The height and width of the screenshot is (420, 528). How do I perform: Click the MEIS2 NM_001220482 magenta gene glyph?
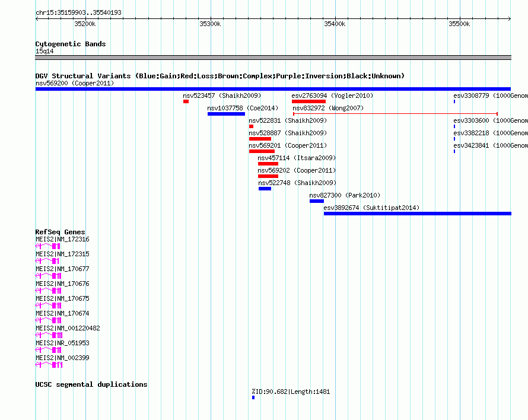tap(49, 335)
